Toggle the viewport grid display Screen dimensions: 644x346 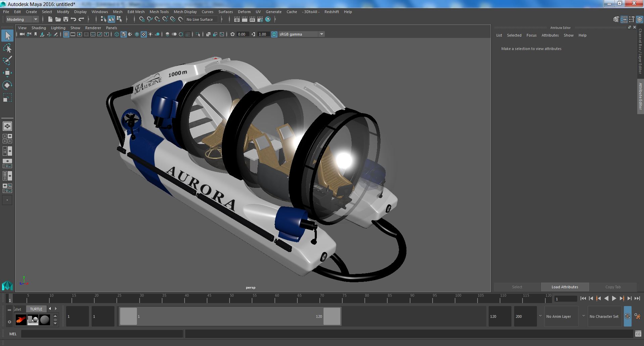[66, 34]
